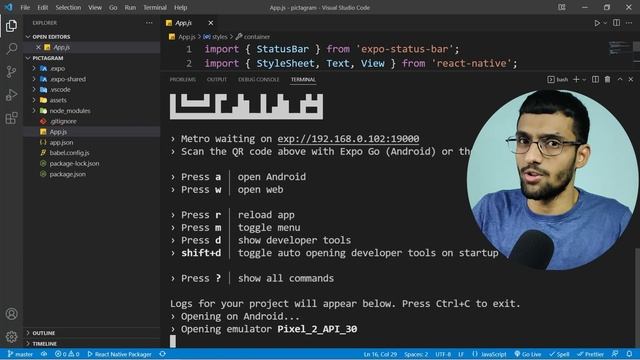Close App.js in Open Editors list
Viewport: 640px width, 360px height.
(38, 47)
